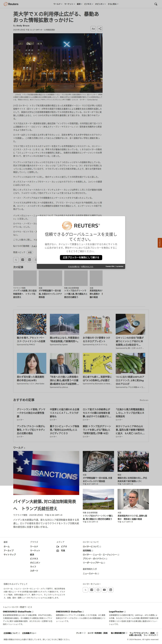Open PIMCO sponsored spiral image ad
162x644 pixels.
pos(32,324)
